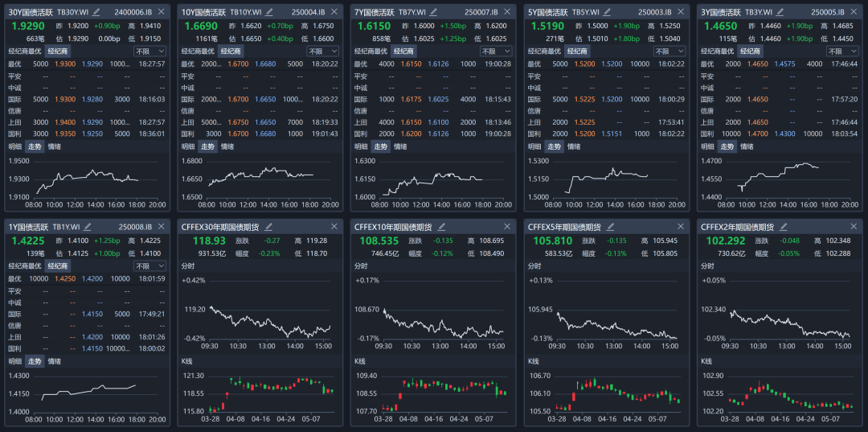Open 明细 tab in 30Y panel
The image size is (868, 432).
pos(15,146)
